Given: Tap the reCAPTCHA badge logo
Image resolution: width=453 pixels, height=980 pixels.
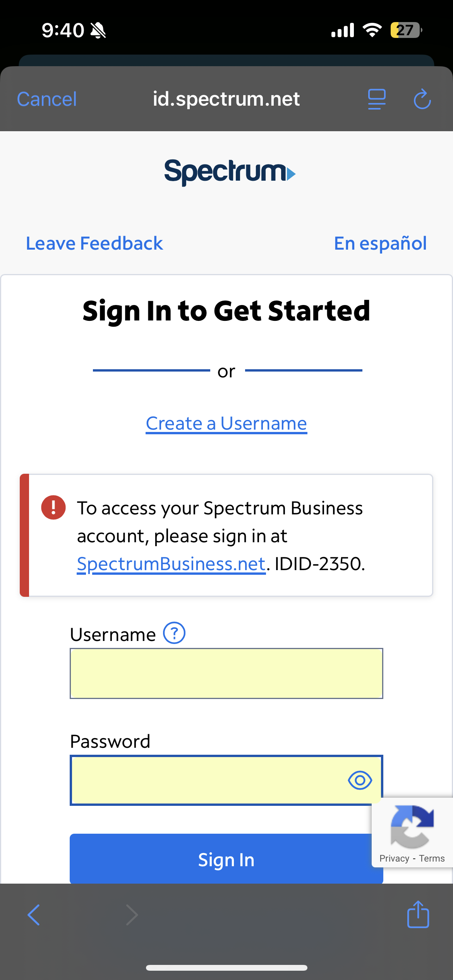Looking at the screenshot, I should pyautogui.click(x=412, y=826).
